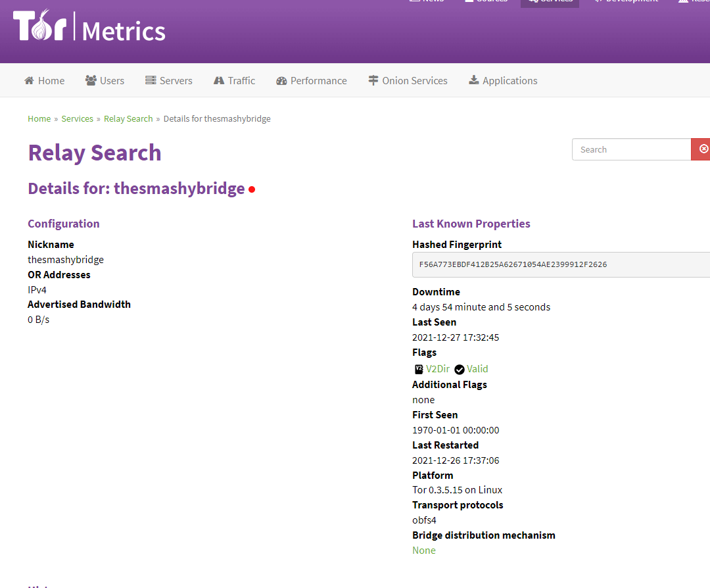Click the Onion Services signpost icon

pos(373,80)
